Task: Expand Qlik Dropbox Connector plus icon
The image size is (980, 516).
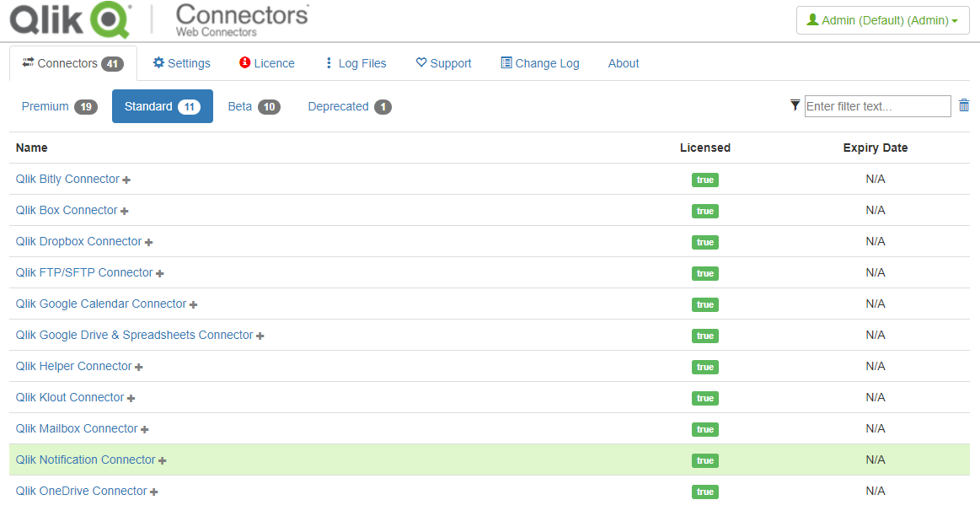Action: 149,243
